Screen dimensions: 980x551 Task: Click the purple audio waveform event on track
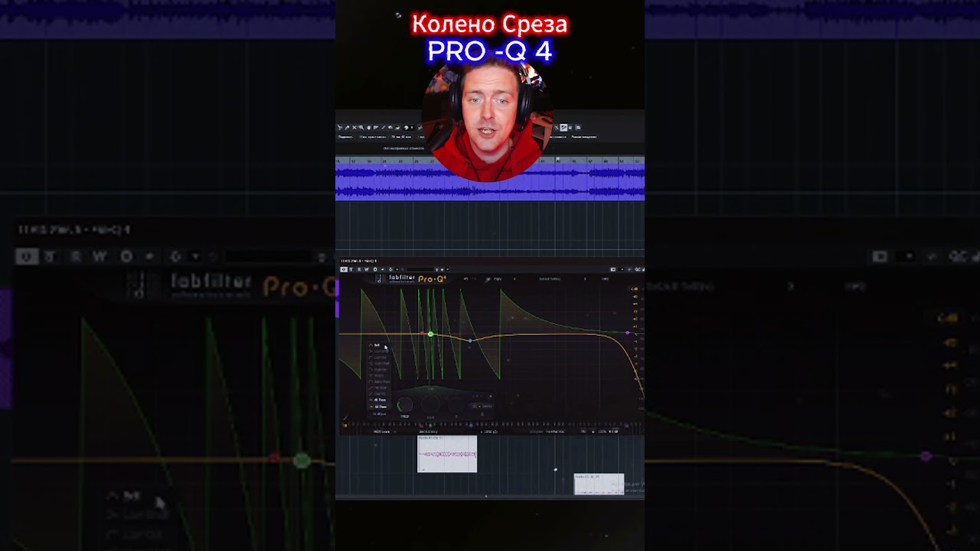click(490, 182)
